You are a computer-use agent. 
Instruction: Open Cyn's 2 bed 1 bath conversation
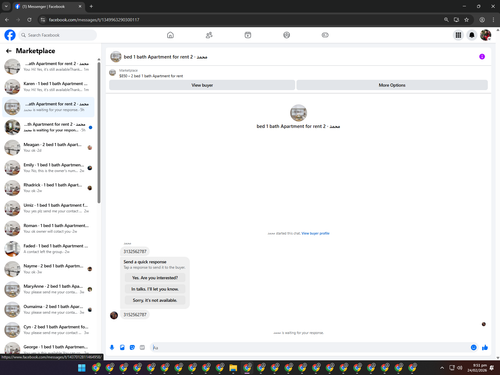click(48, 330)
